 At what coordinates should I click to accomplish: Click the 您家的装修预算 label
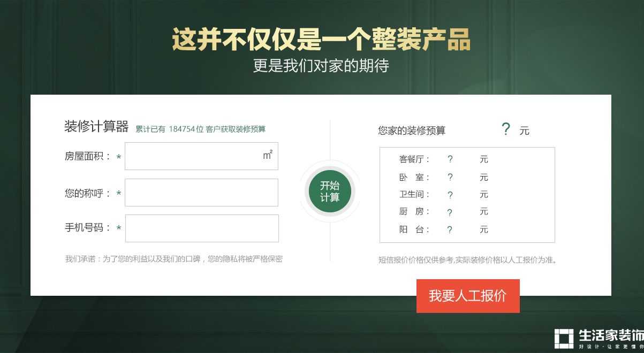[411, 131]
